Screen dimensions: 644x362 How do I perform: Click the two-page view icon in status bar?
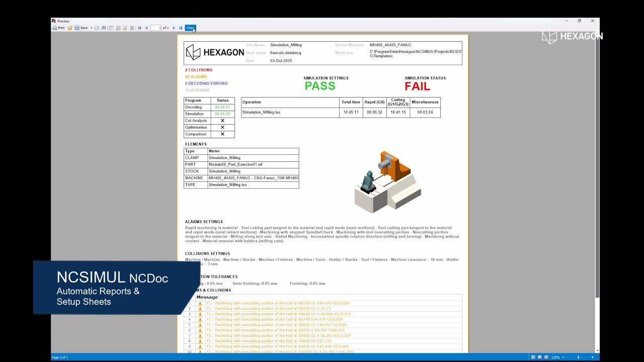point(540,357)
